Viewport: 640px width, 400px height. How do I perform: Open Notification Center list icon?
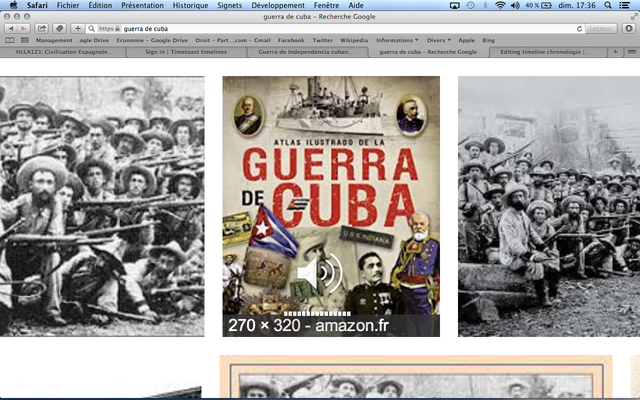624,5
